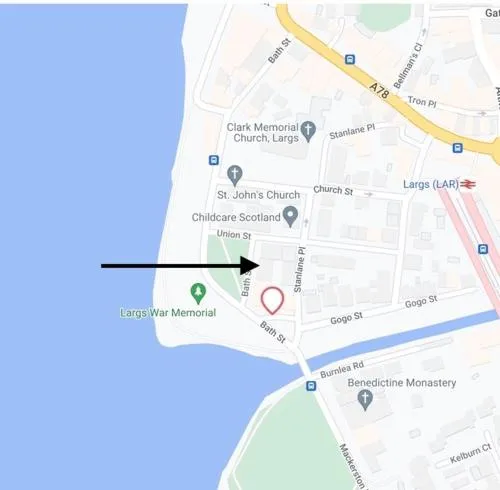Select the bus stop icon below Tron Pl
The image size is (500, 490).
pos(458,148)
